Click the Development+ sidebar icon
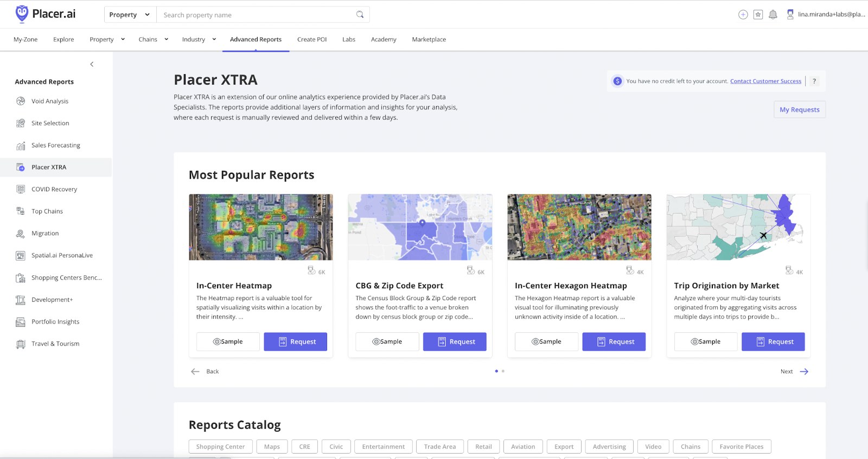Viewport: 868px width, 459px height. point(21,300)
